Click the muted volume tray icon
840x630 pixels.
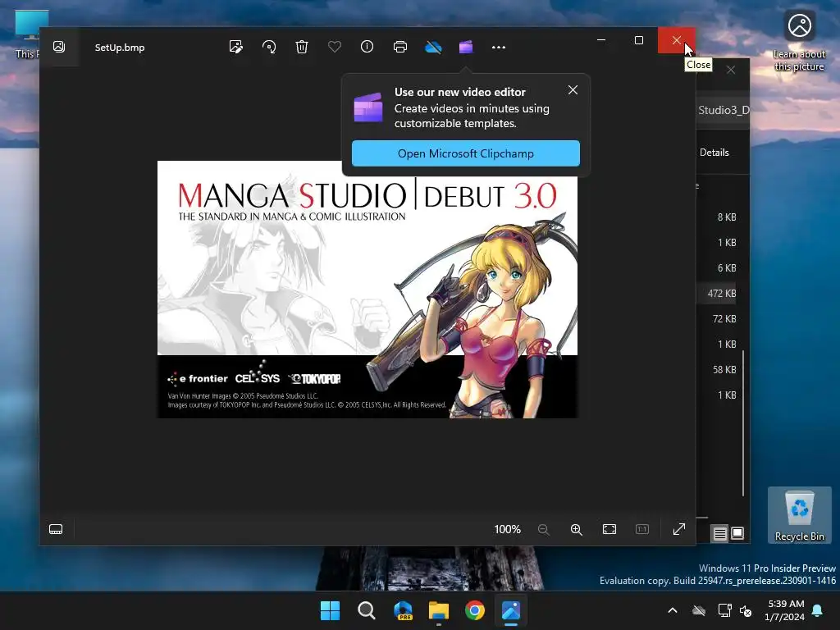coord(746,610)
